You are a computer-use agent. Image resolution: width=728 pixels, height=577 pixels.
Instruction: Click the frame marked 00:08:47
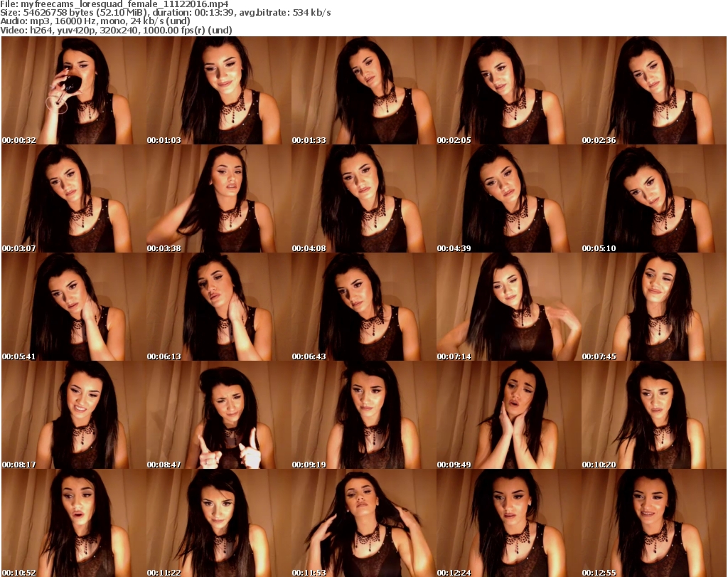[x=218, y=415]
